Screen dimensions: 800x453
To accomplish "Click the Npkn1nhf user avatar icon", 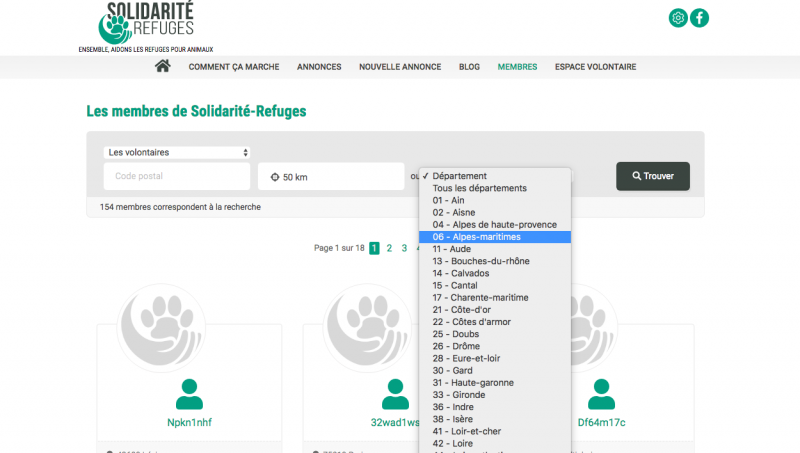I will (189, 394).
